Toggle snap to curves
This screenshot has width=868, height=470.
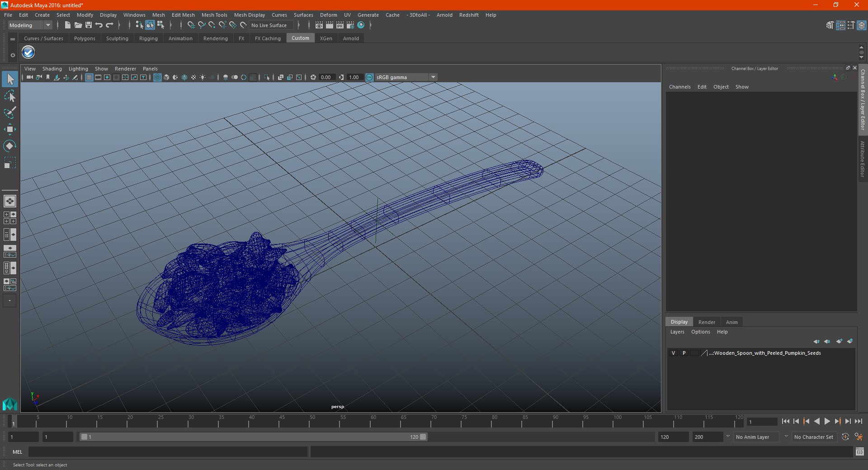tap(202, 25)
